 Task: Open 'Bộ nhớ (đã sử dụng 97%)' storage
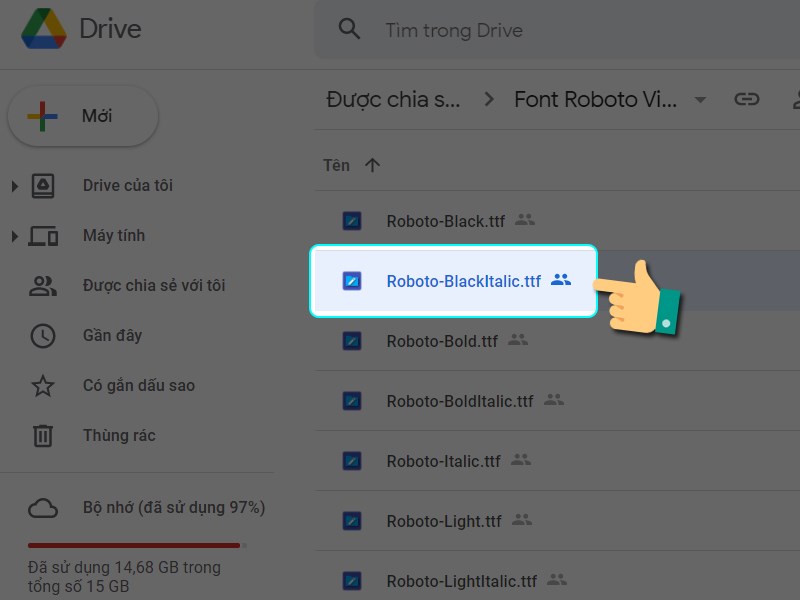coord(174,508)
